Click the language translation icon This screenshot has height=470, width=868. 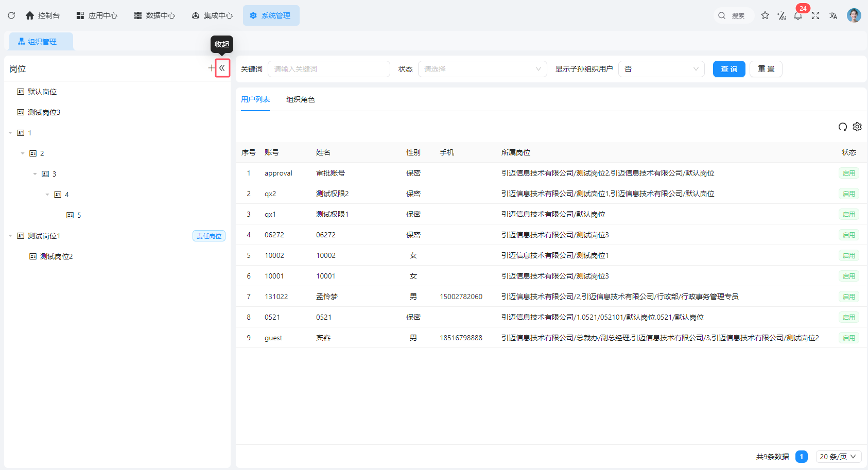(x=832, y=15)
